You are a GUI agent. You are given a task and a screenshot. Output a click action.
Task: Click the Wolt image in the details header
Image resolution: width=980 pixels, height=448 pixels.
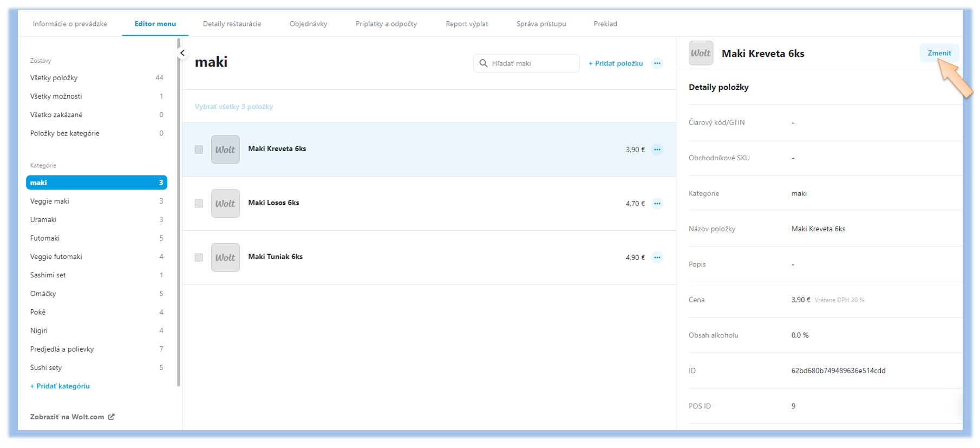[x=701, y=53]
